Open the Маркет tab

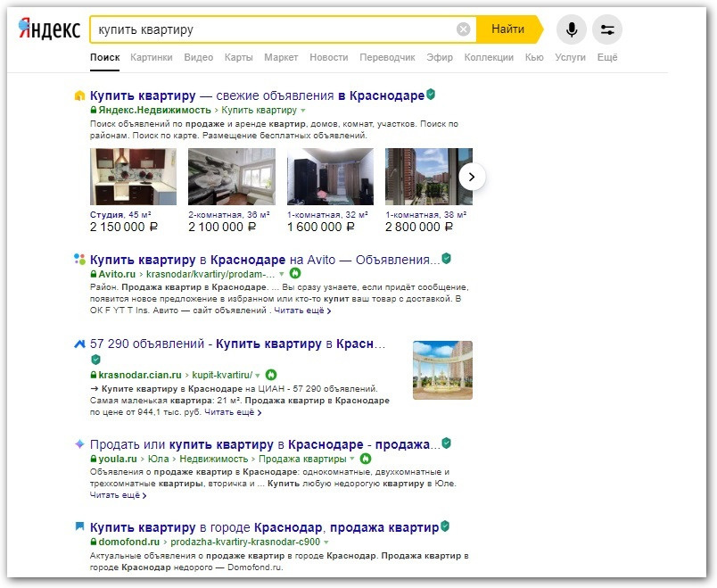click(281, 57)
